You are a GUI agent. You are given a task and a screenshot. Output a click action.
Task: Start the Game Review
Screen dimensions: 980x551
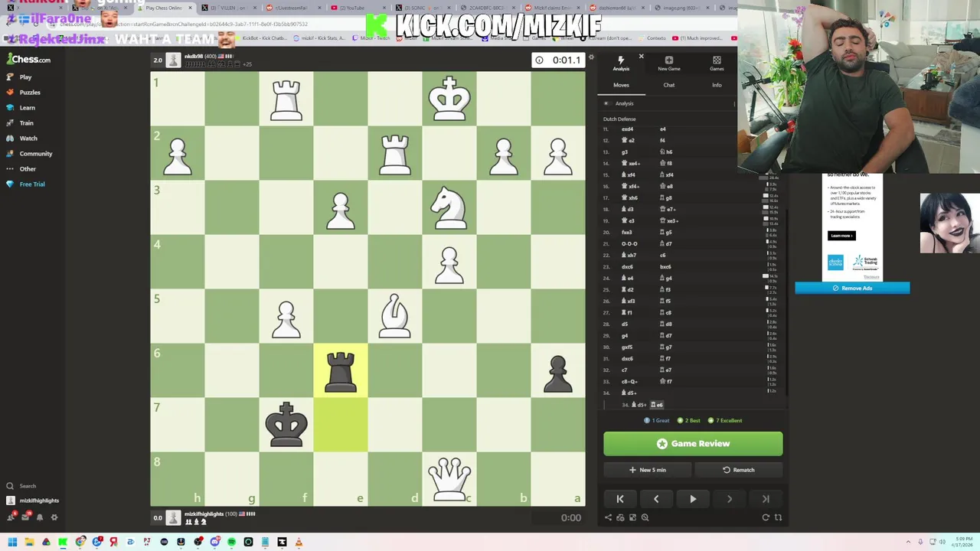[x=693, y=444]
